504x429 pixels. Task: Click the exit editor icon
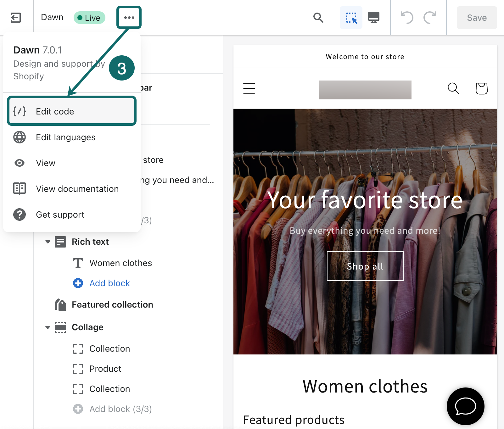point(16,18)
